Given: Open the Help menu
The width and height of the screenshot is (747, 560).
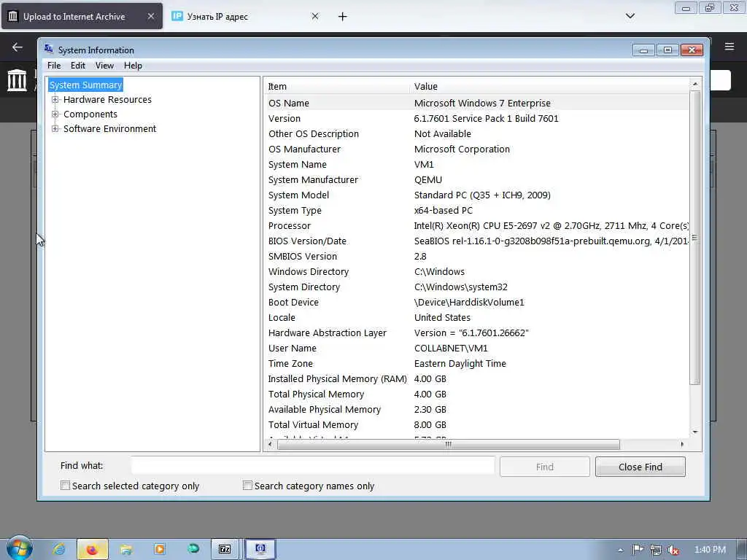Looking at the screenshot, I should [133, 66].
